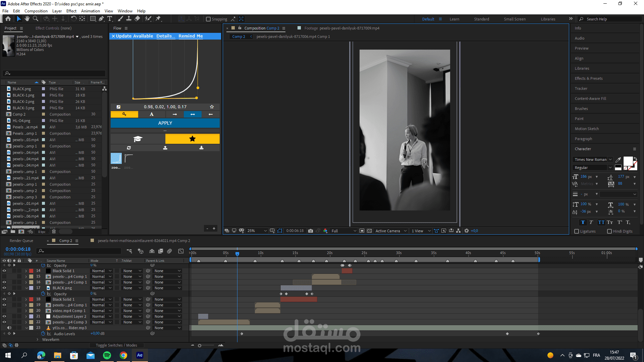Click the APPLY button in Flow panel
644x362 pixels.
165,123
